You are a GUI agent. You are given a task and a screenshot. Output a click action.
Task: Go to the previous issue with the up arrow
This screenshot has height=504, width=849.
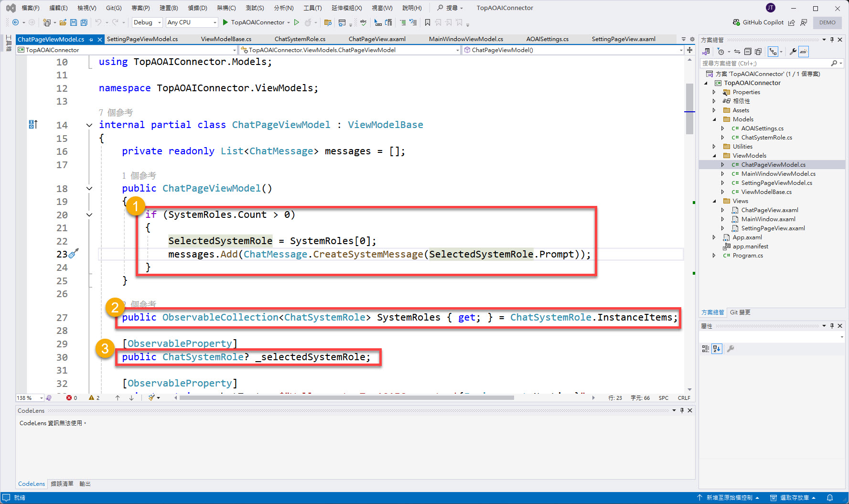tap(118, 398)
